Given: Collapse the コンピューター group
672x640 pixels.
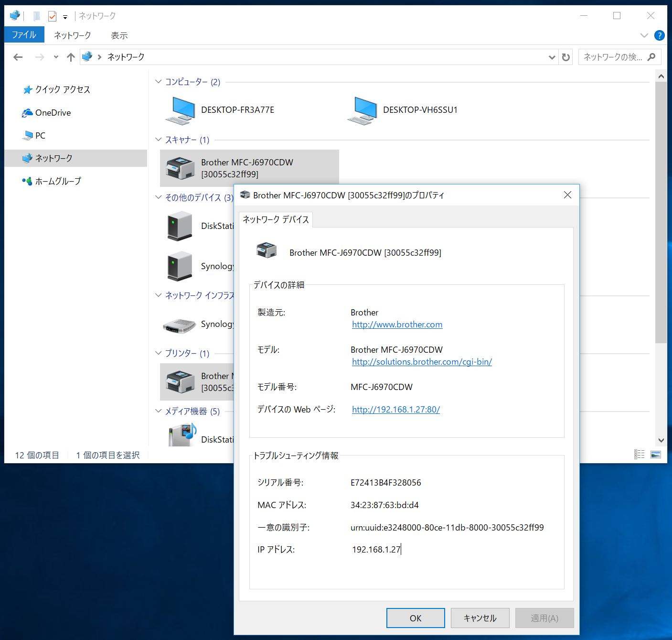Looking at the screenshot, I should [159, 82].
